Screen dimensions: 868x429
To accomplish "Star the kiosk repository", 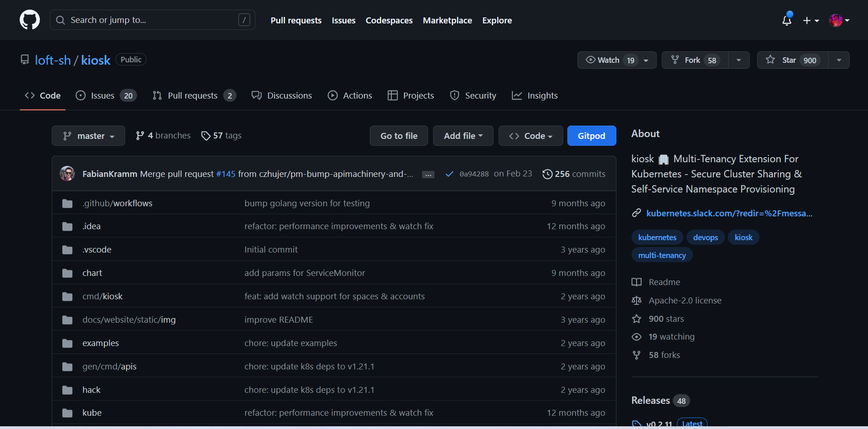I will point(792,60).
